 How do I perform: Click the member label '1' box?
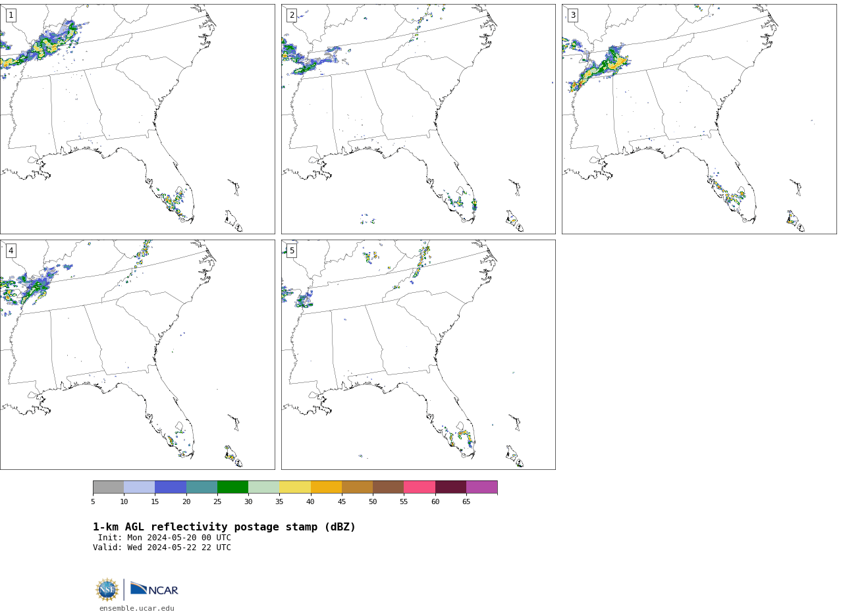click(11, 15)
